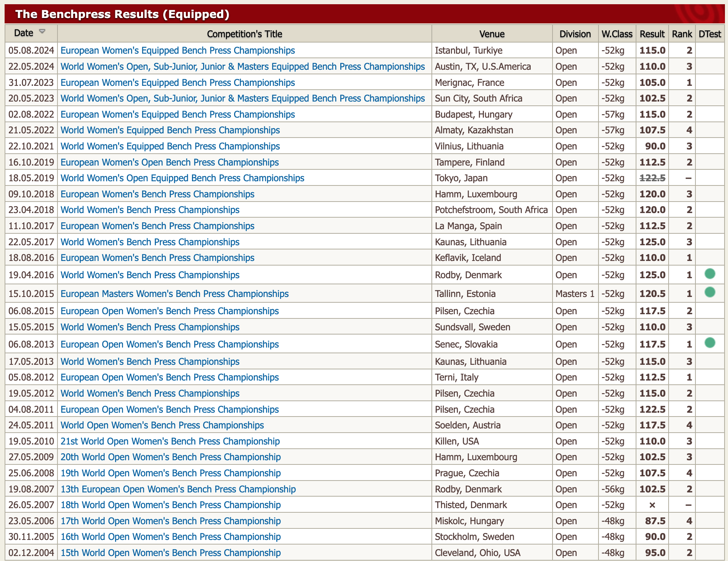Select venue Potchefstroom, South Africa
Image resolution: width=728 pixels, height=561 pixels.
(491, 210)
